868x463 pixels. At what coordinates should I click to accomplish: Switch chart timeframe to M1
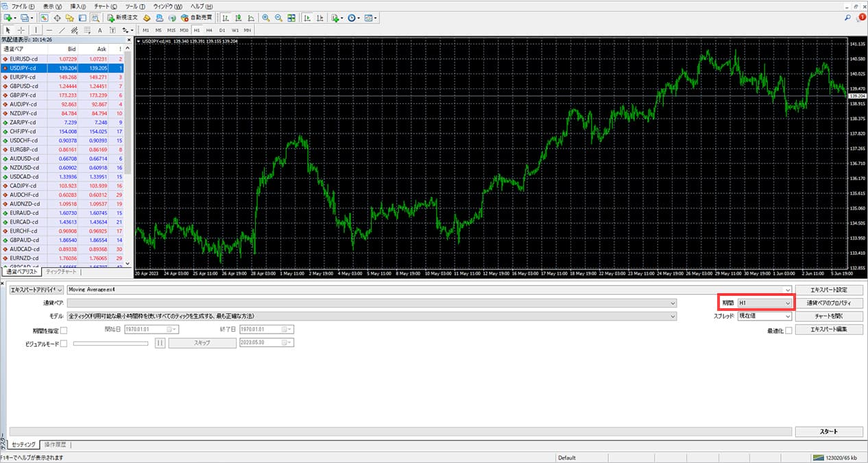coord(146,30)
